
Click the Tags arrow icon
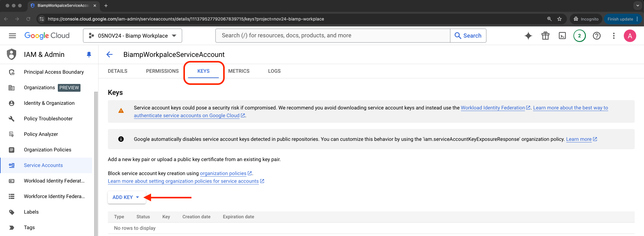(x=11, y=228)
